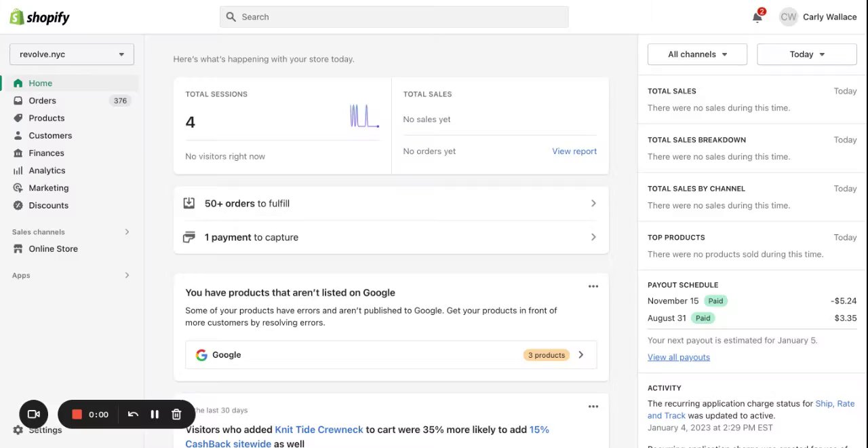This screenshot has width=868, height=448.
Task: Open the Today date range dropdown
Action: click(806, 54)
